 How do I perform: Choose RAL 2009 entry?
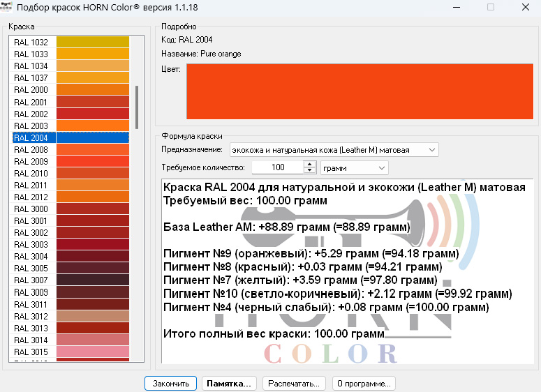coord(71,161)
